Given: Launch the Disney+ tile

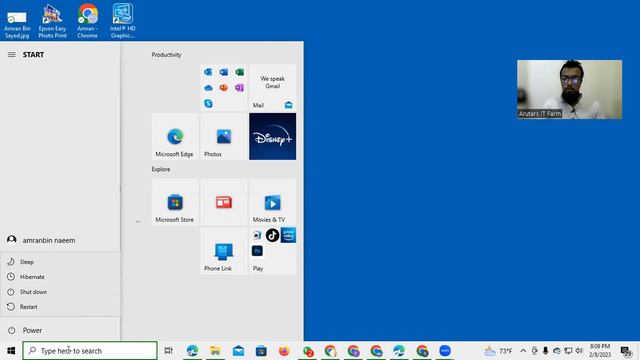Looking at the screenshot, I should [x=273, y=136].
